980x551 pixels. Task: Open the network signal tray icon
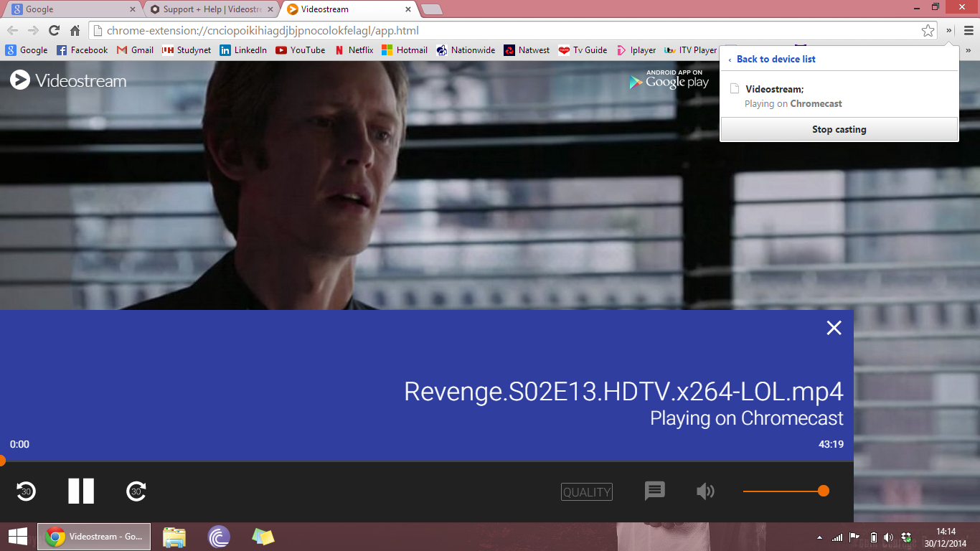837,537
